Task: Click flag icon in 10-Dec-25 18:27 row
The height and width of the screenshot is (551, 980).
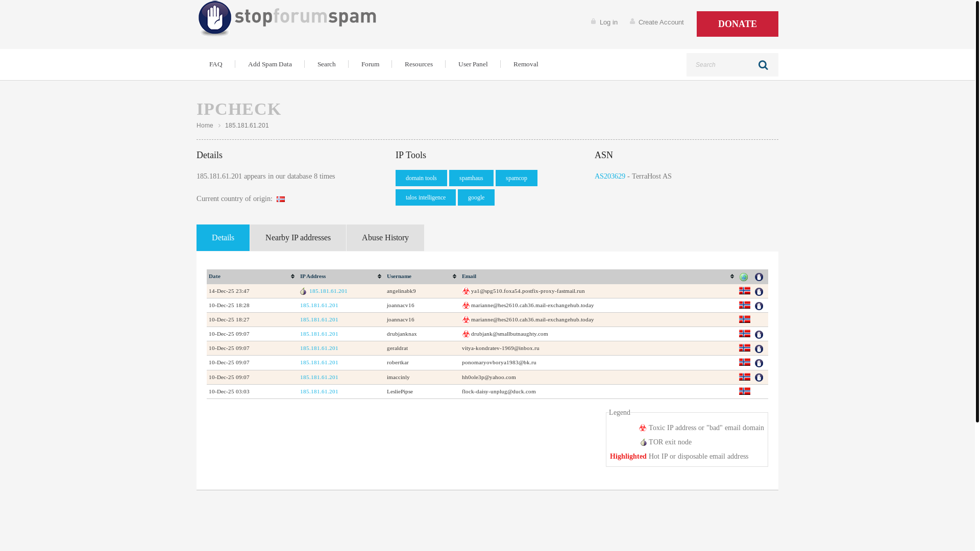Action: (745, 319)
